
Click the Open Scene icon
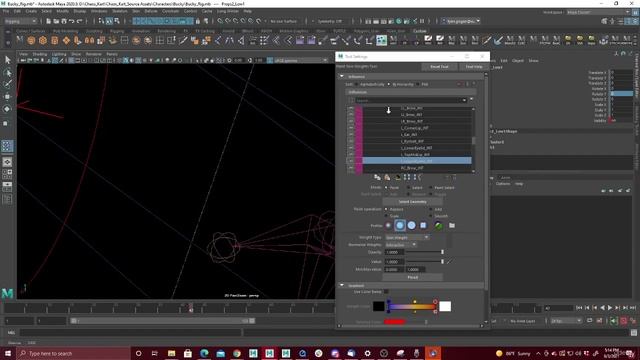click(x=56, y=21)
